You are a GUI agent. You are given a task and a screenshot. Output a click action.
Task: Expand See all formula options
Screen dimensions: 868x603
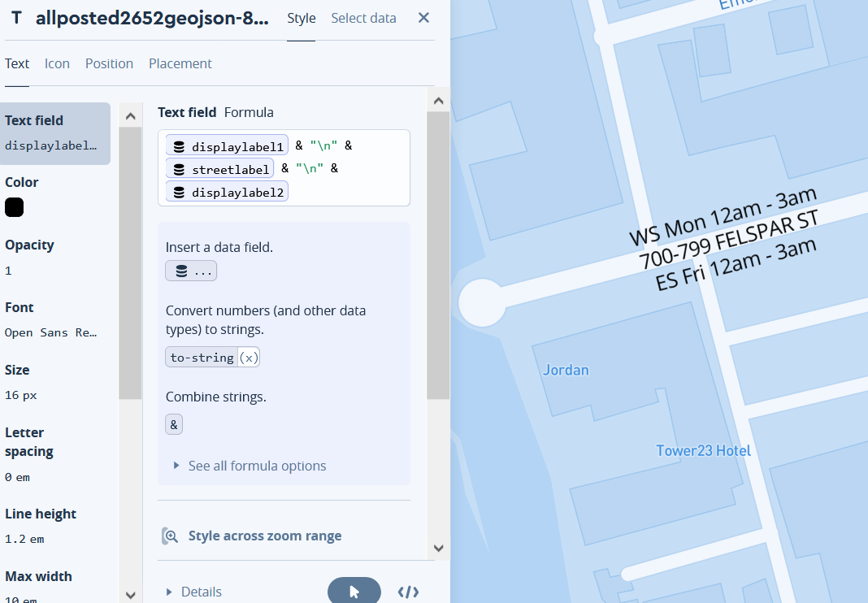click(250, 466)
